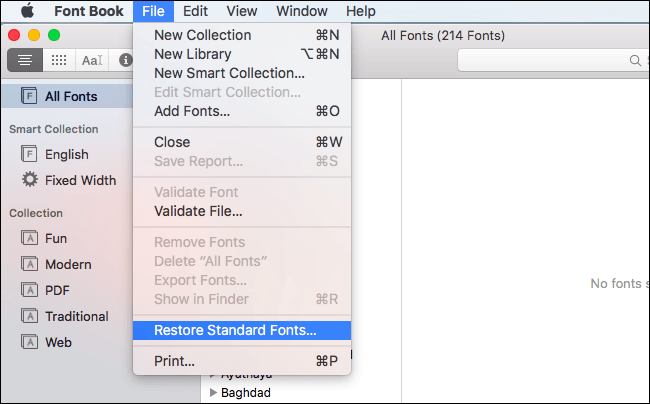
Task: Select the custom text preview icon
Action: point(92,60)
